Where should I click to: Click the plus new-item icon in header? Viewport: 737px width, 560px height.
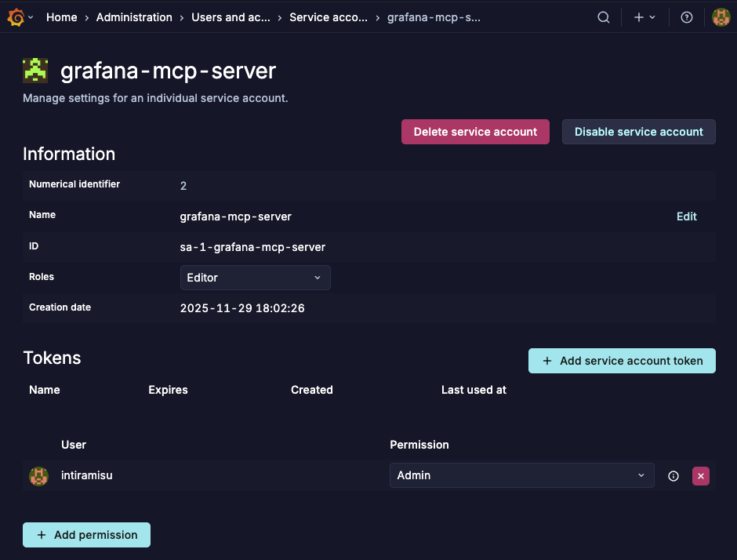click(638, 17)
